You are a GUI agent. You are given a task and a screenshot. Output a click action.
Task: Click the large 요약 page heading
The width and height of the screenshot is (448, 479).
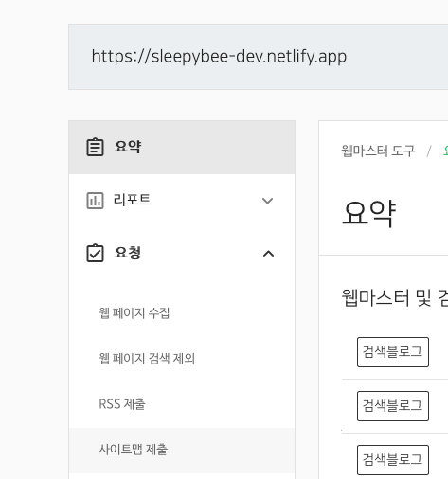coord(369,213)
